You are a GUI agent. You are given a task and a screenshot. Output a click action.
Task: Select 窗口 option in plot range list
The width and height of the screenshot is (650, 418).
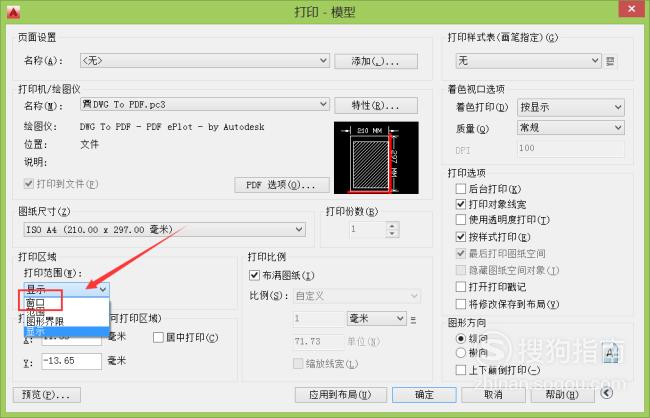point(67,302)
